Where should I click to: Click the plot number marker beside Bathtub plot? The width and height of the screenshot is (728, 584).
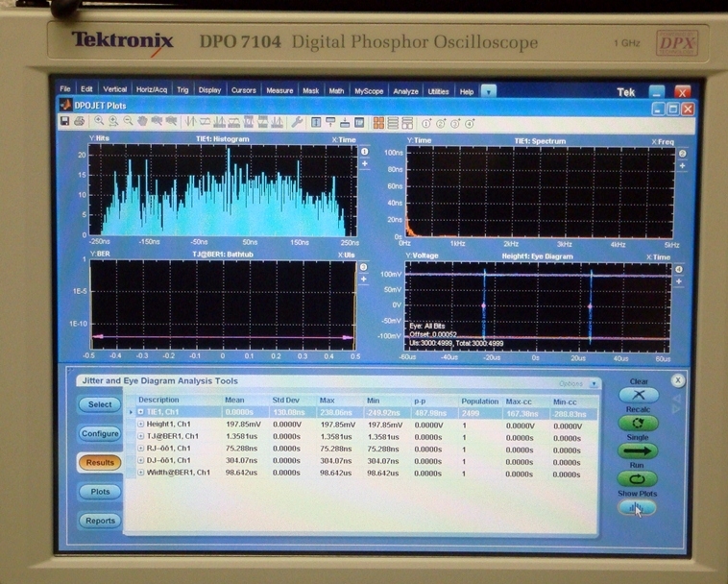point(364,267)
